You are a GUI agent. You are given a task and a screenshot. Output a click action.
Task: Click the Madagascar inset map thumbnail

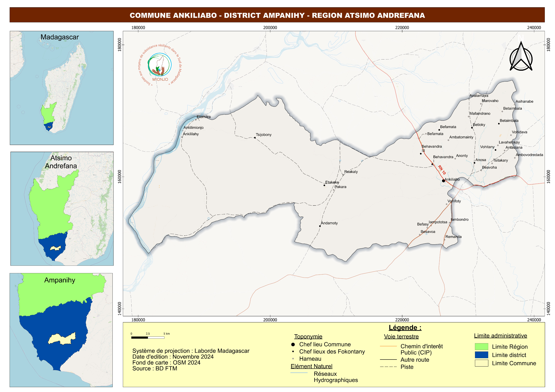[62, 88]
